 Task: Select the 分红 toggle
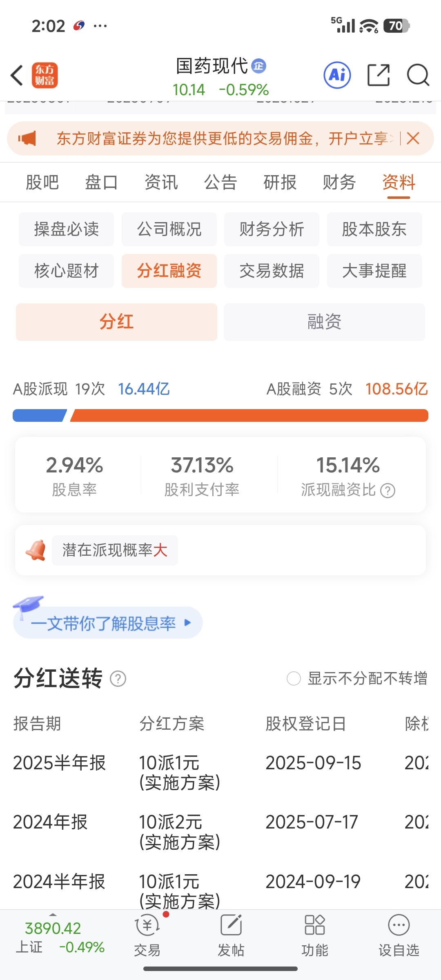[116, 322]
